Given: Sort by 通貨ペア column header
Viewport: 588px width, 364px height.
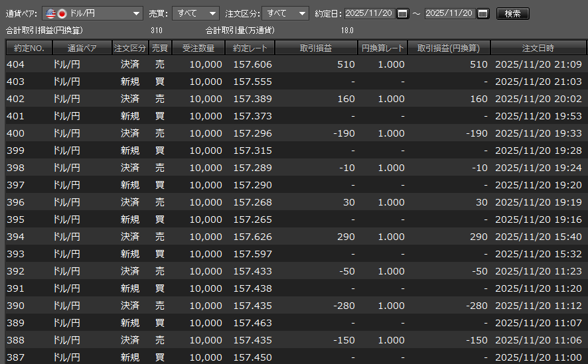Looking at the screenshot, I should [x=82, y=48].
